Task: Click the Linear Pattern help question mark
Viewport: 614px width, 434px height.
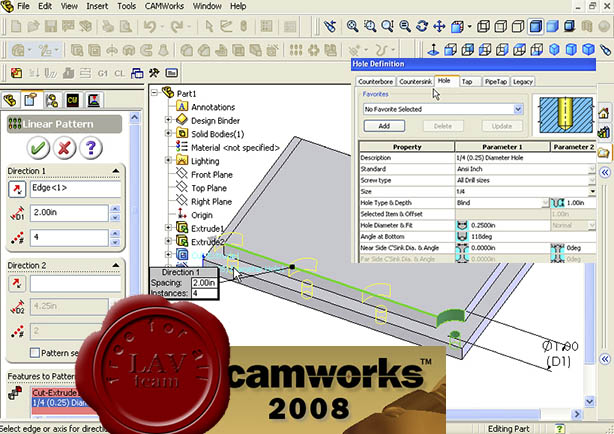Action: (x=90, y=148)
